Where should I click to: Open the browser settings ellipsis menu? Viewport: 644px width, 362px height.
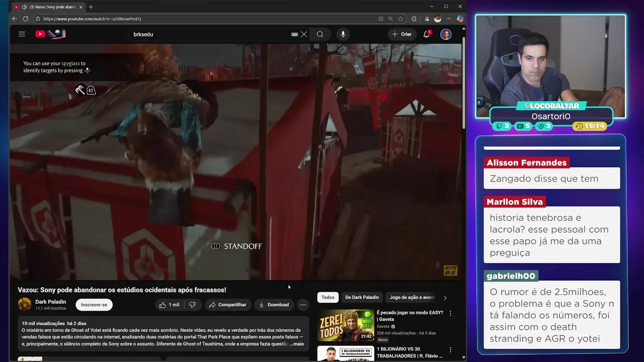click(449, 19)
